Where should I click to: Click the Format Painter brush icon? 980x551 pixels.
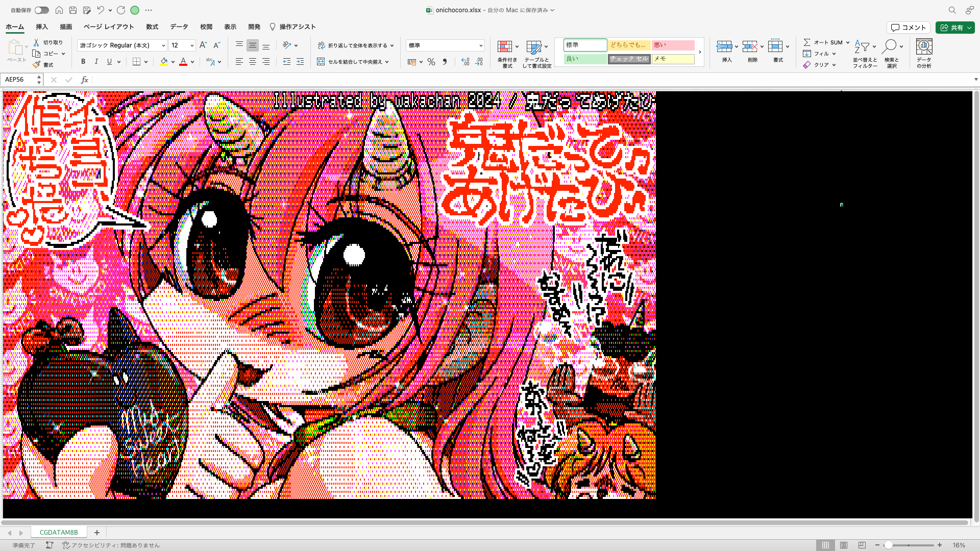(x=36, y=65)
